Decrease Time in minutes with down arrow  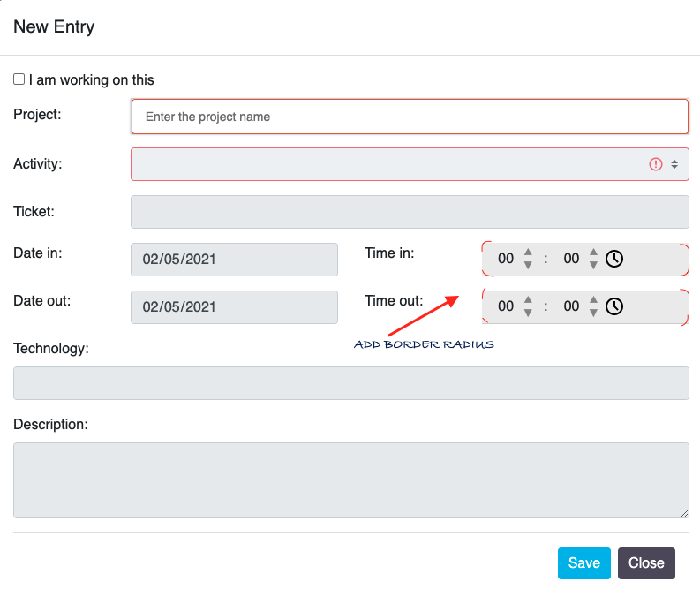pyautogui.click(x=593, y=266)
